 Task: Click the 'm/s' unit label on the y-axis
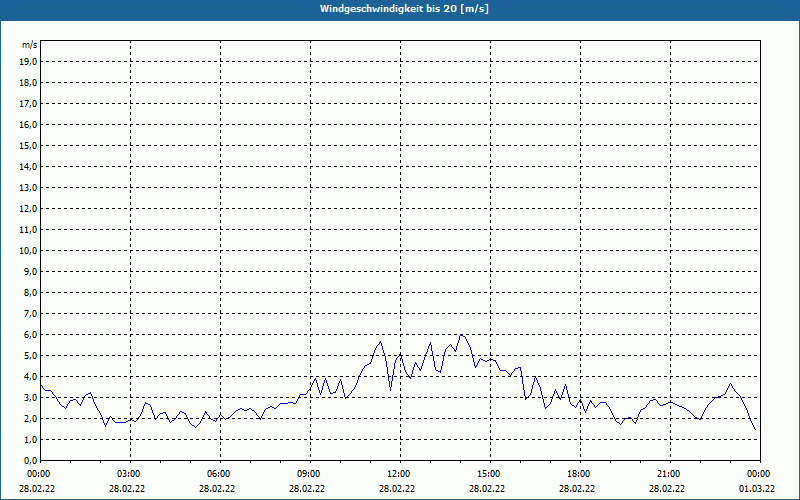(x=30, y=45)
